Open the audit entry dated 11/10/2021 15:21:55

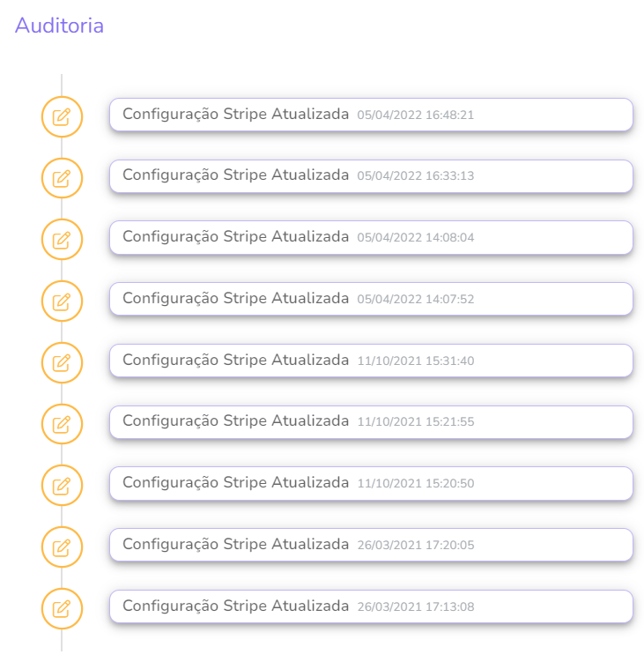[x=371, y=422]
